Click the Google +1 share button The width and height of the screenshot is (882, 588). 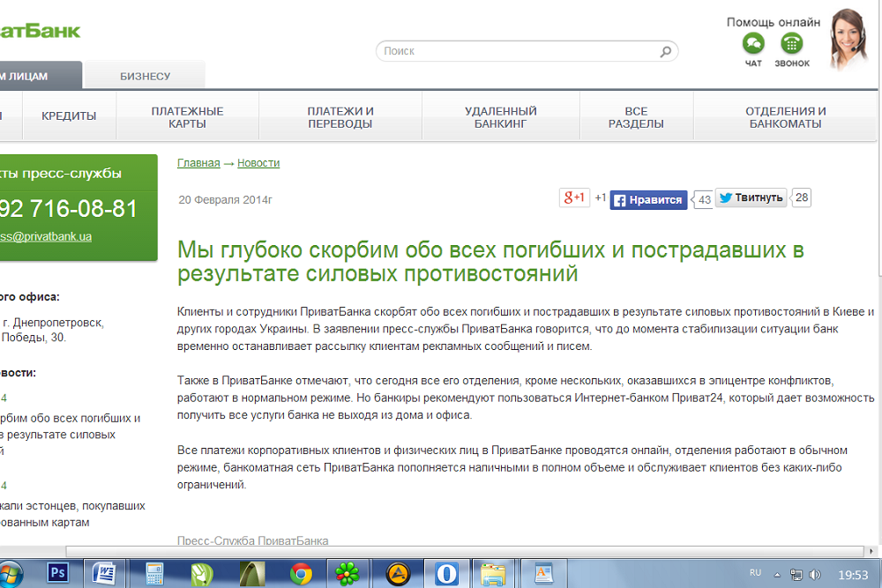574,197
